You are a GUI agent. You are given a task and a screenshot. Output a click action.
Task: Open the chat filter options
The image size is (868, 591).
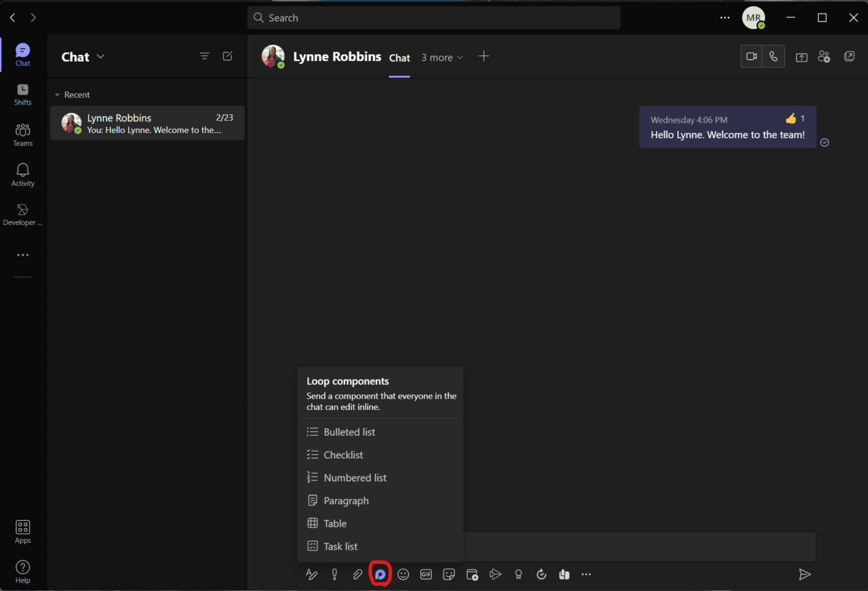[204, 56]
